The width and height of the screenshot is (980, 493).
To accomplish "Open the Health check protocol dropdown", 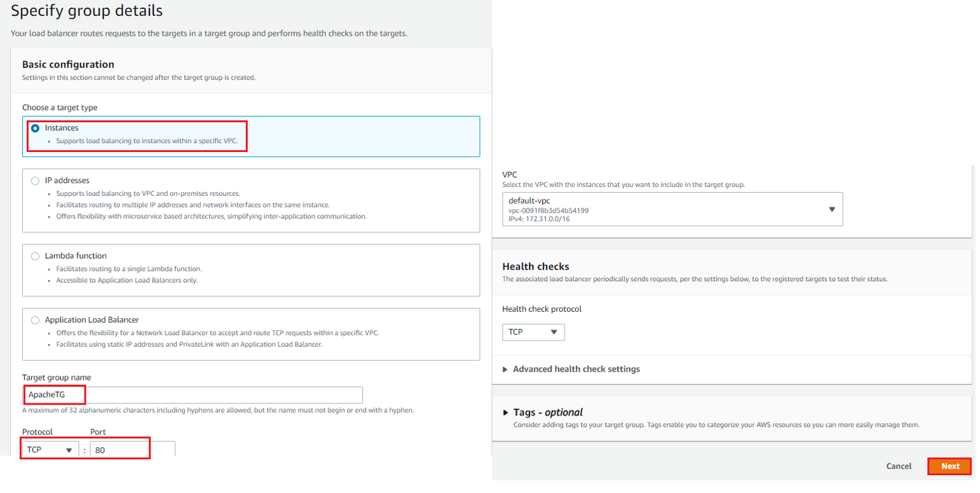I will pos(533,332).
